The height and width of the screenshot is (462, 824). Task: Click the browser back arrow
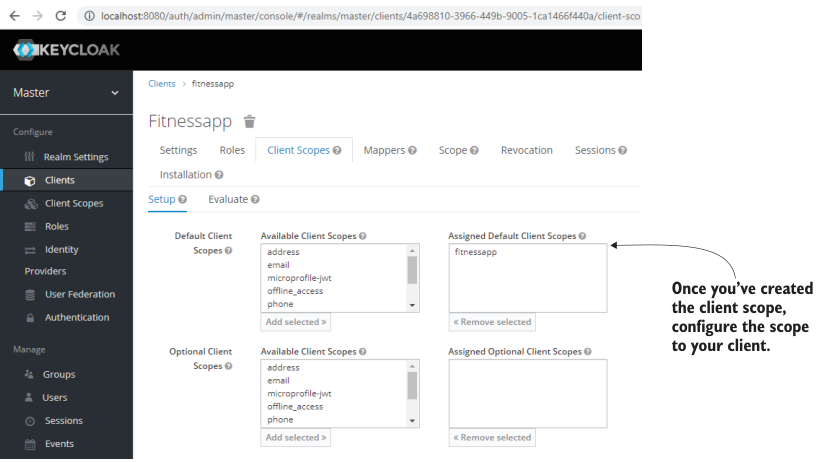tap(14, 16)
